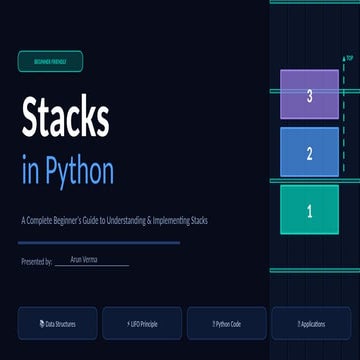Click the 'Stacks' title text
Screen dimensions: 360x360
pos(65,117)
